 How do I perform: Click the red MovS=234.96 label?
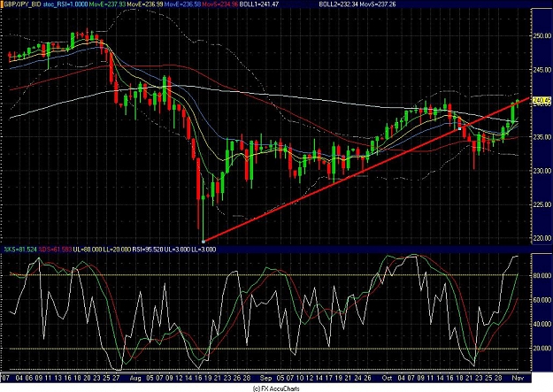tap(219, 4)
